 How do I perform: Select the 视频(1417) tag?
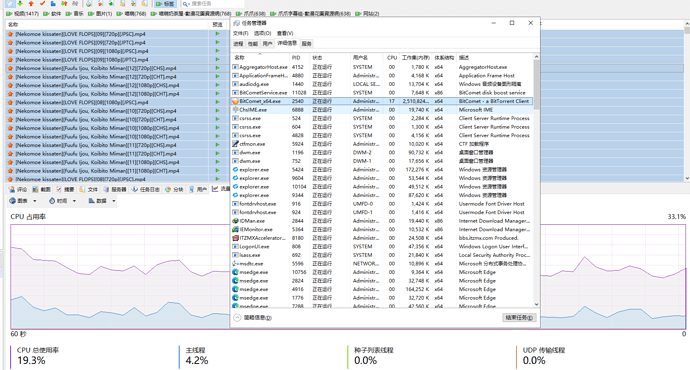22,14
